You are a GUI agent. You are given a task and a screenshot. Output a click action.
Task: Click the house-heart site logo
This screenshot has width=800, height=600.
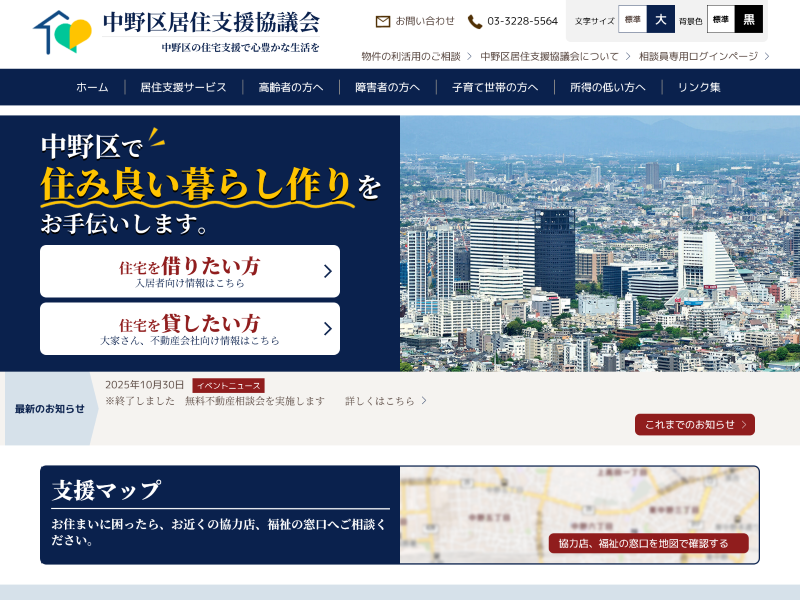[62, 32]
